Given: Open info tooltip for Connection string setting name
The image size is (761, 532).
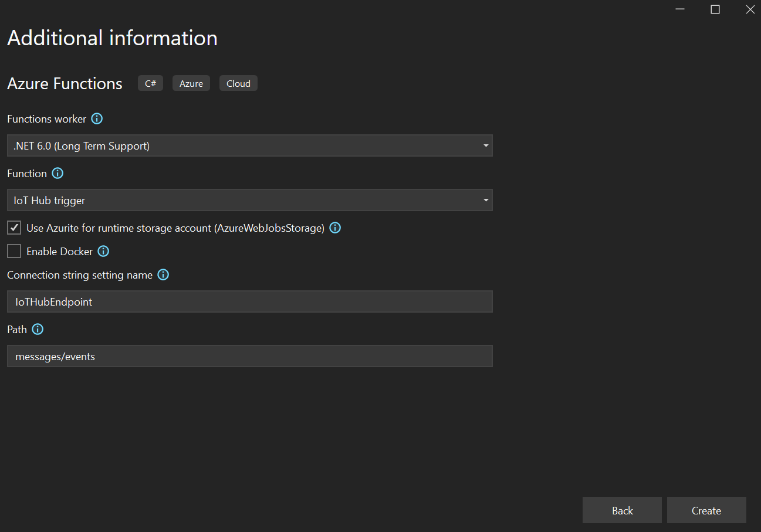Looking at the screenshot, I should [163, 275].
